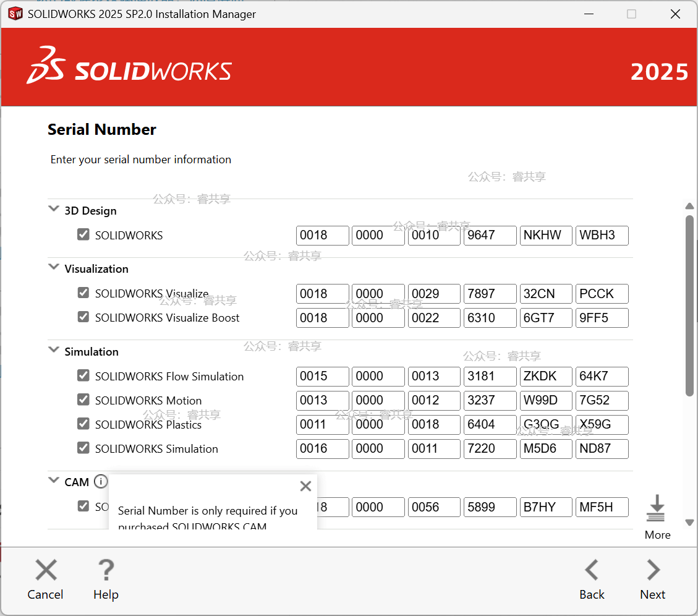
Task: Click the 3D Design section title
Action: (90, 211)
